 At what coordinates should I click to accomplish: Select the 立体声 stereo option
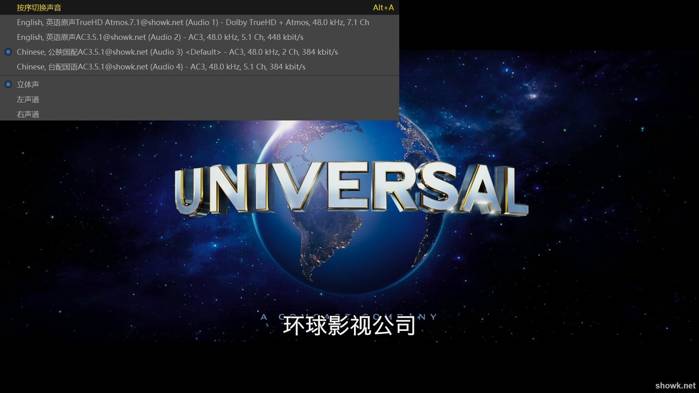[199, 84]
